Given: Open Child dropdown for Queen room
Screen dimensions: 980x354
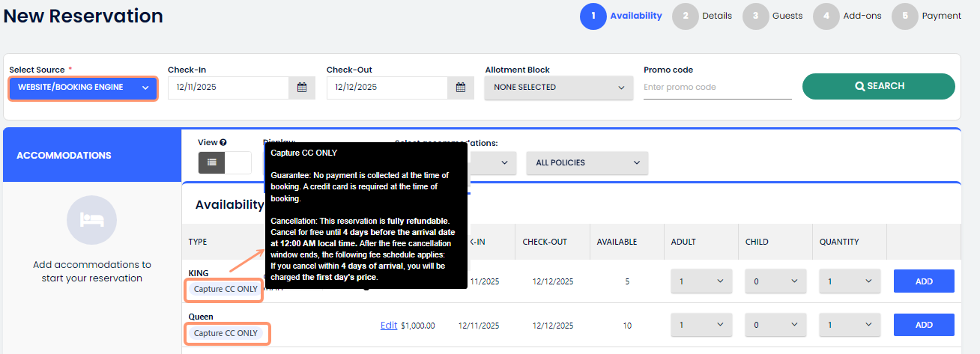Looking at the screenshot, I should pos(775,326).
